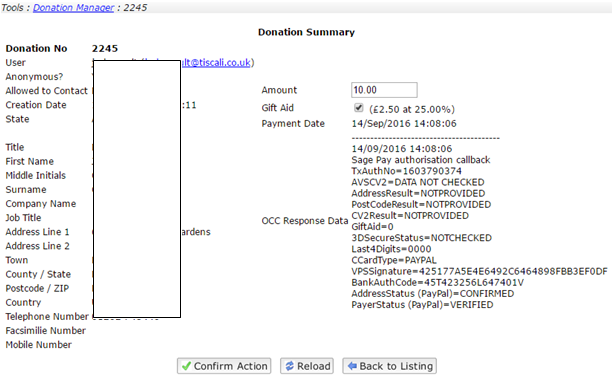Click the tiscali.co.uk email link
Viewport: 615px width, 383px height.
coord(217,62)
